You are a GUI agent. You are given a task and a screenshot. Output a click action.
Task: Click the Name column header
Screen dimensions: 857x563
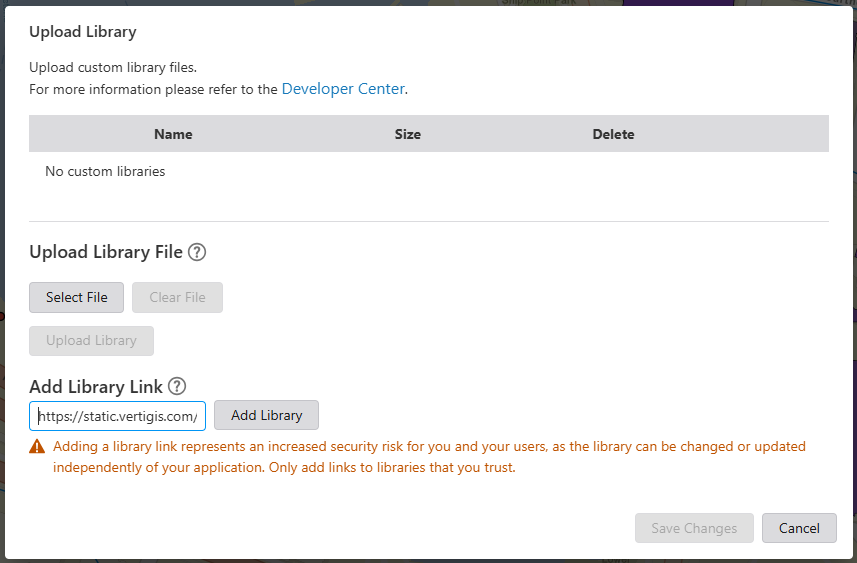point(173,134)
